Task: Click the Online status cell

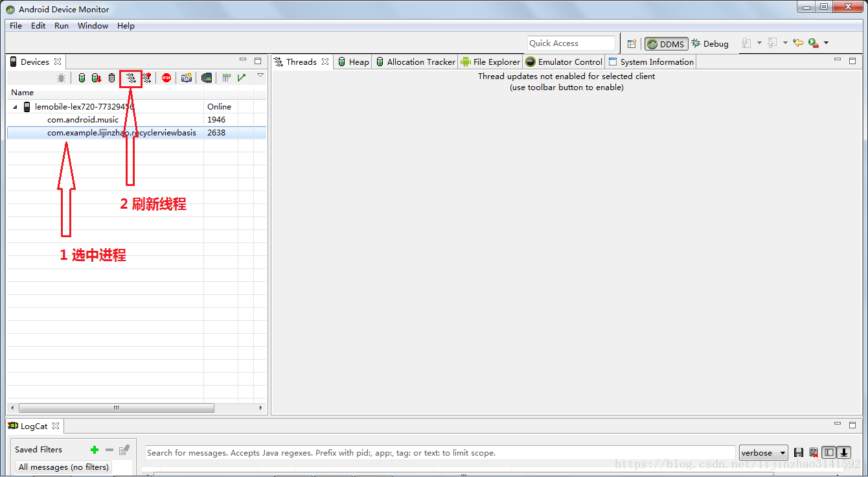Action: click(x=219, y=107)
